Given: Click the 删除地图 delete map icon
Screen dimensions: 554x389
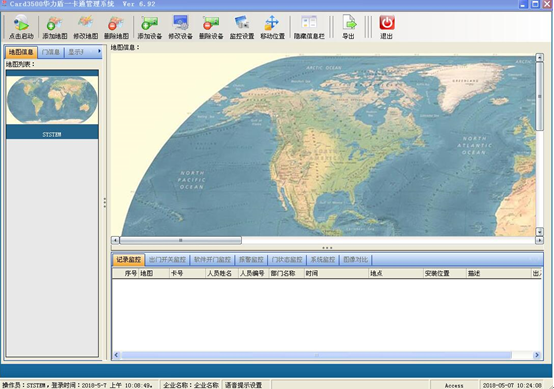Looking at the screenshot, I should (116, 23).
